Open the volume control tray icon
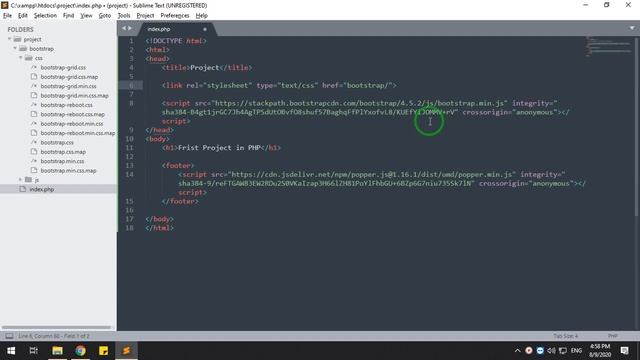 click(551, 351)
